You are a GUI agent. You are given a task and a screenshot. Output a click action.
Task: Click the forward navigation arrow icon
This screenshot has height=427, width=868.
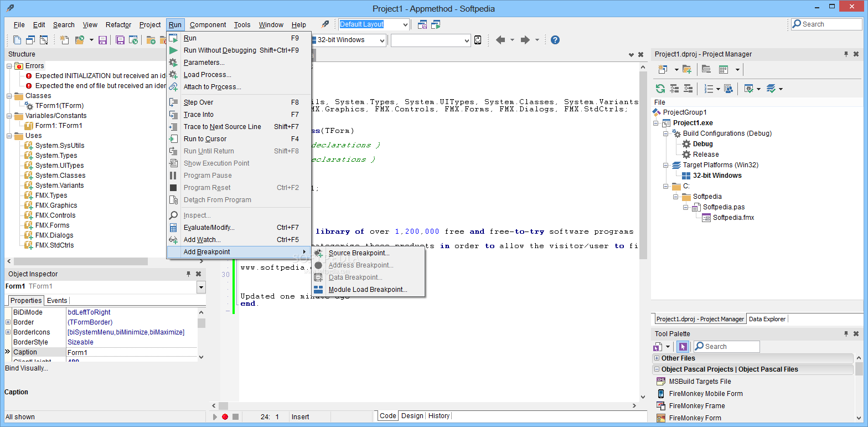(x=525, y=40)
